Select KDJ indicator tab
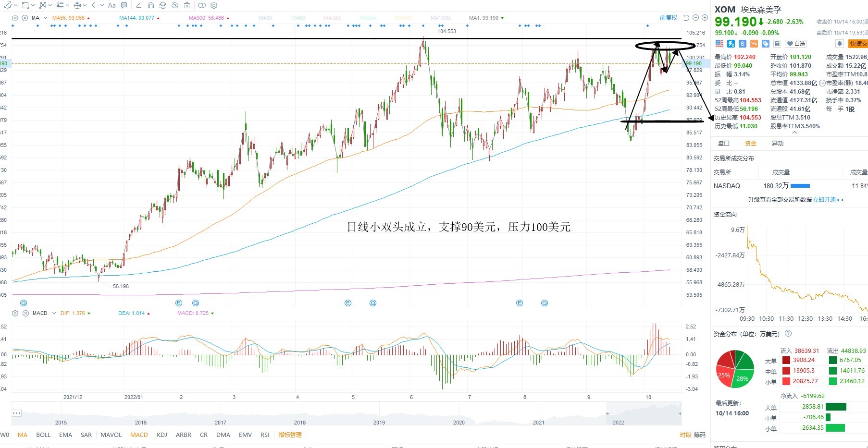This screenshot has width=868, height=448. pyautogui.click(x=162, y=435)
